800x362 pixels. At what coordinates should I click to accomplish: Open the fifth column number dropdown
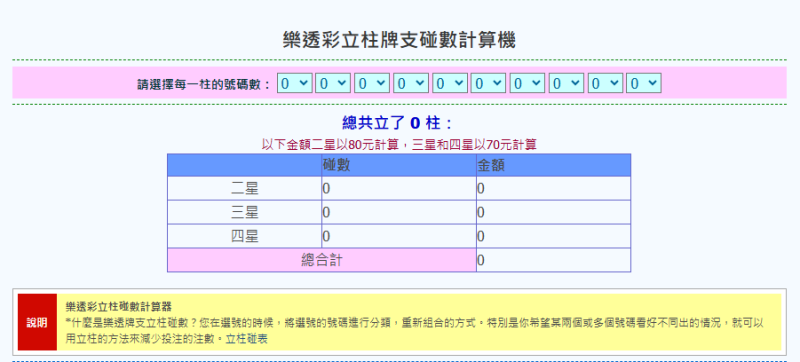449,83
